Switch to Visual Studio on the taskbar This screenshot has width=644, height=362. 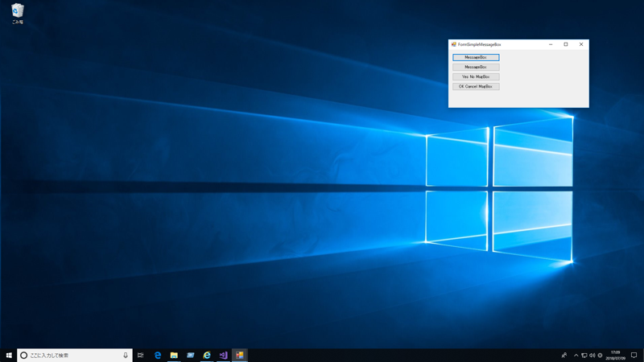click(223, 355)
